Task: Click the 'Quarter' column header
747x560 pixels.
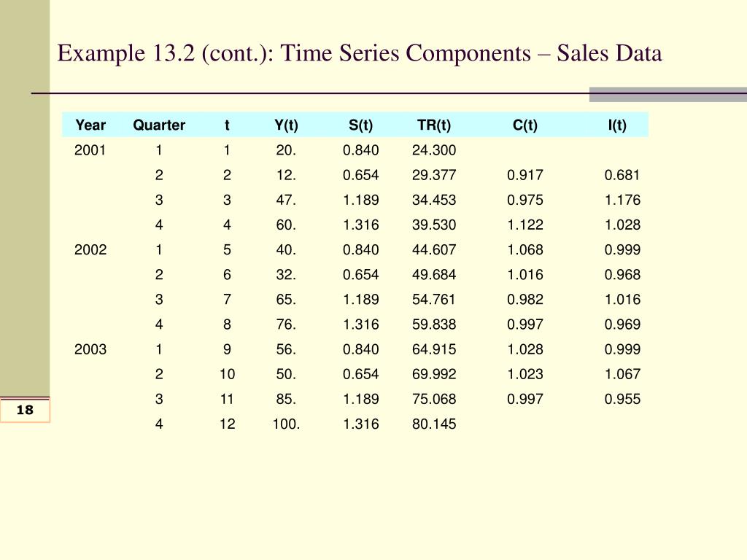Action: [x=158, y=125]
